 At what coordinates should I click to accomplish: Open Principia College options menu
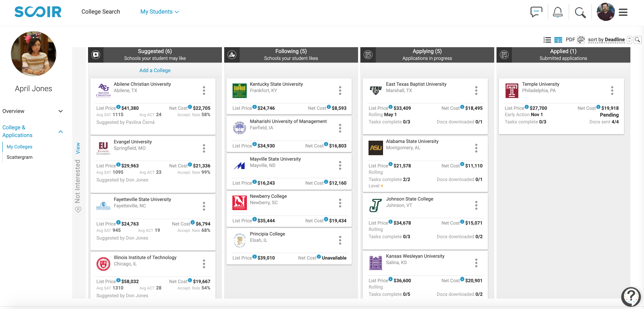tap(340, 240)
